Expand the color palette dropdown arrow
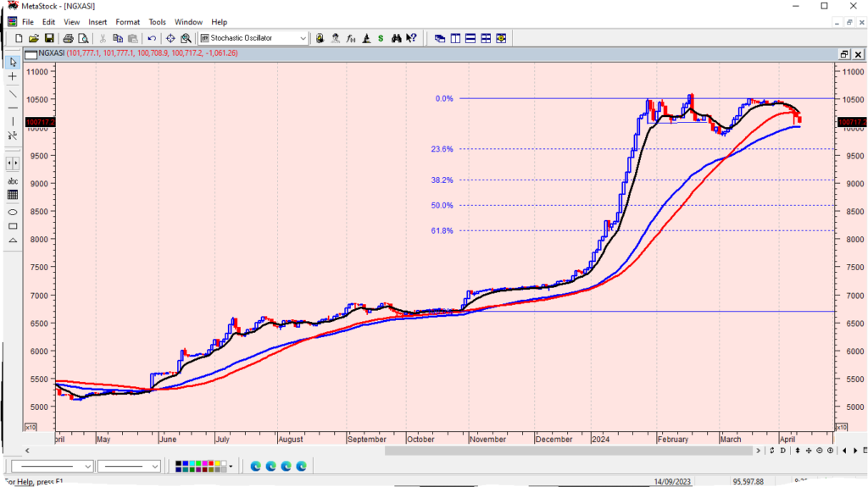This screenshot has height=487, width=868. pos(231,466)
